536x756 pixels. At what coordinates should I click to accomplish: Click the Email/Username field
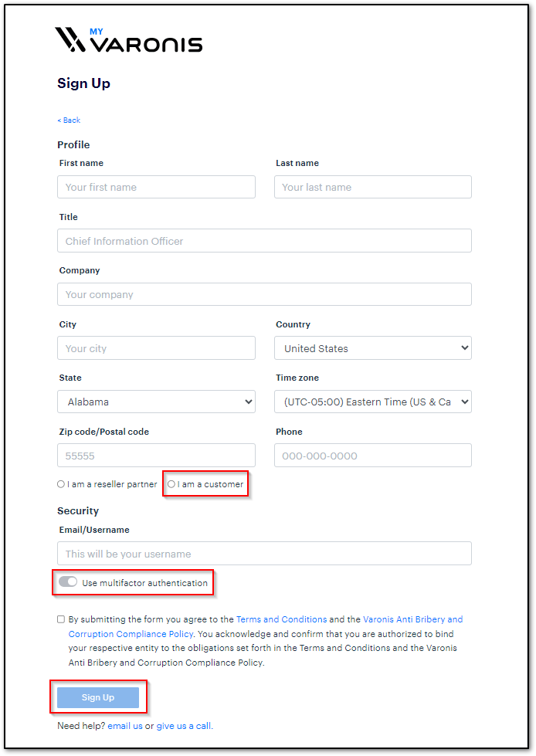click(x=264, y=554)
